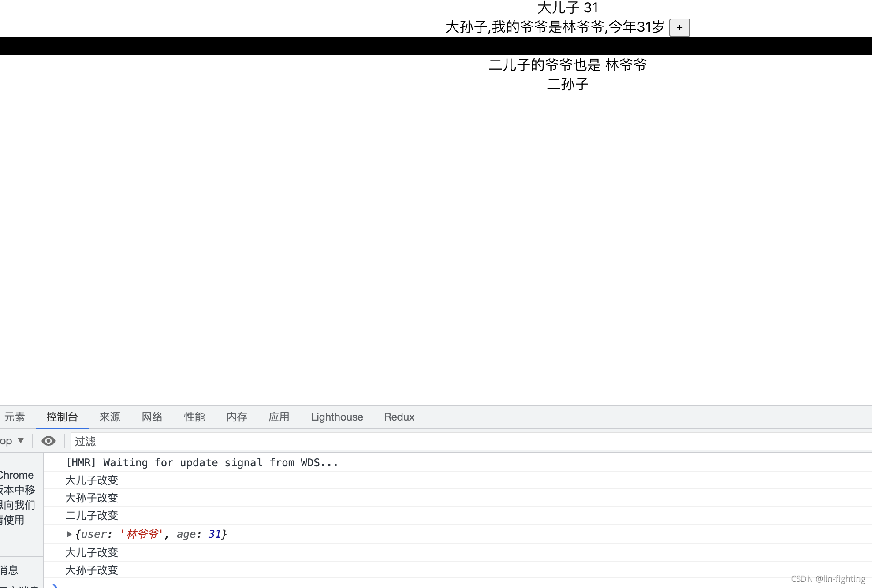Click the 二儿子改变 console log line

(x=92, y=515)
